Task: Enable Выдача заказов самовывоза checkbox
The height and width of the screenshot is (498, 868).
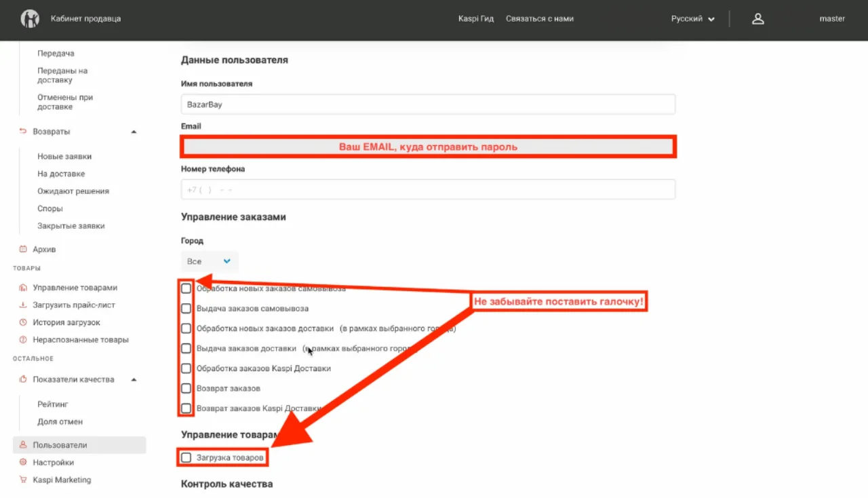Action: coord(186,309)
